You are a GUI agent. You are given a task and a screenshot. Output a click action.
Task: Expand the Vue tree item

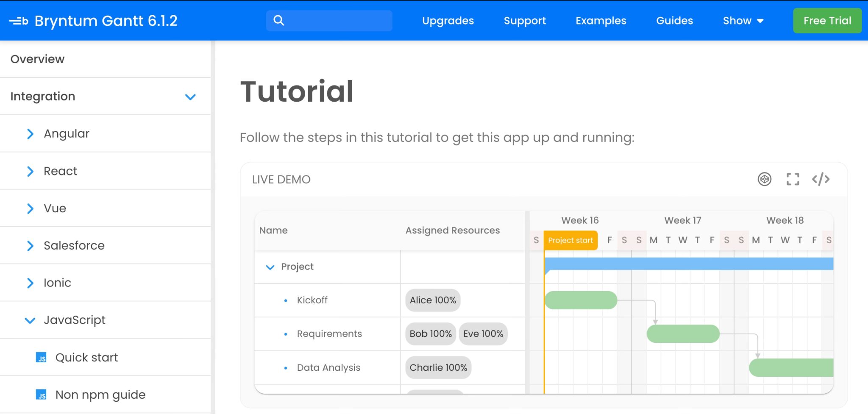click(30, 208)
